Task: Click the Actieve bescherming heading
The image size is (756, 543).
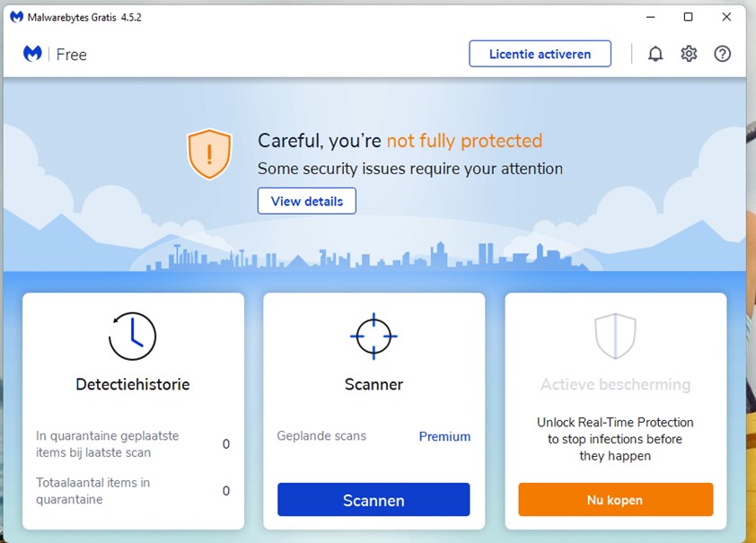Action: pos(615,384)
